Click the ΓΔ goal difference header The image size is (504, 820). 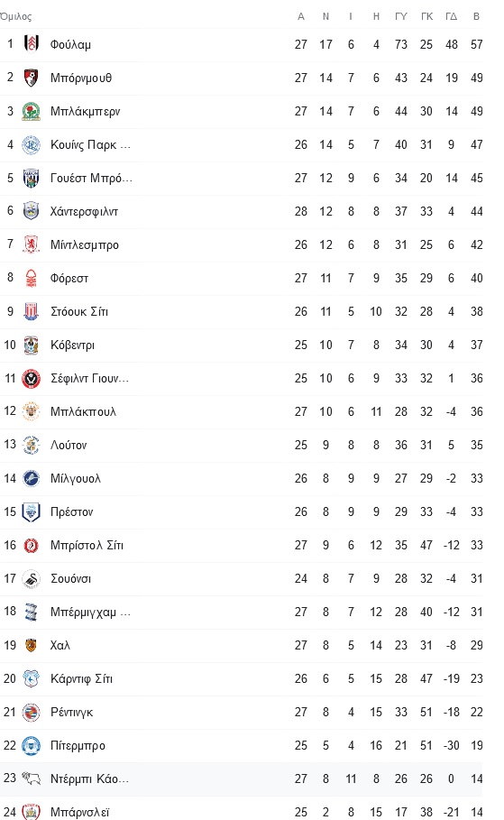[x=451, y=16]
